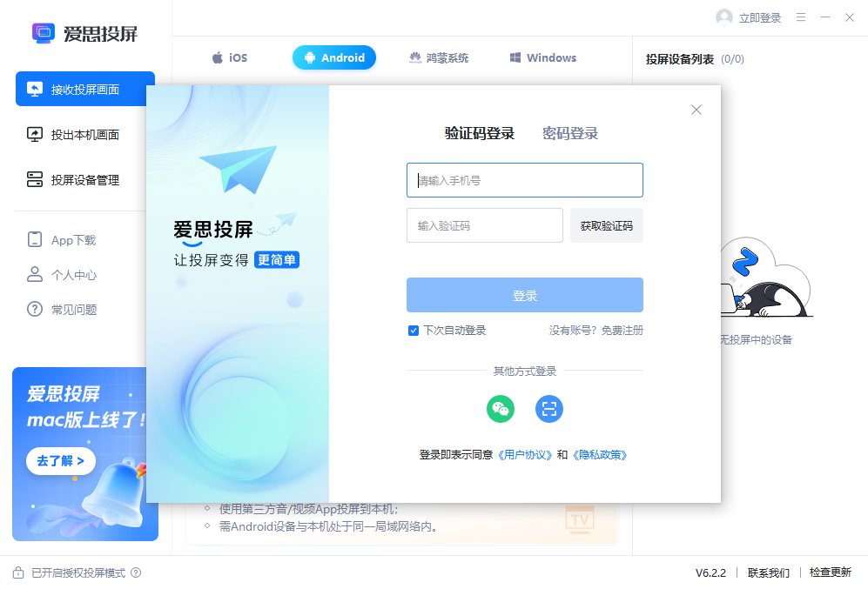The image size is (868, 589).
Task: Click the 接收投屏画面 monitor icon
Action: [35, 89]
